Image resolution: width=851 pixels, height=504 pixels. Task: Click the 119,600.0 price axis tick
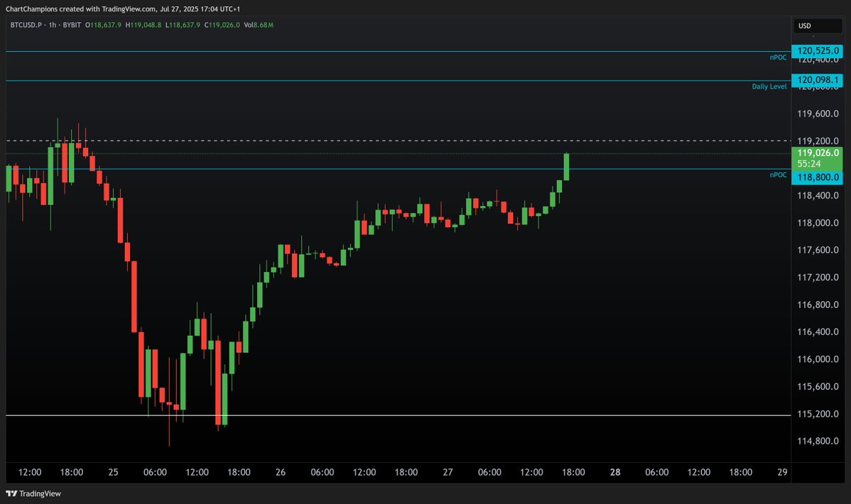[818, 114]
